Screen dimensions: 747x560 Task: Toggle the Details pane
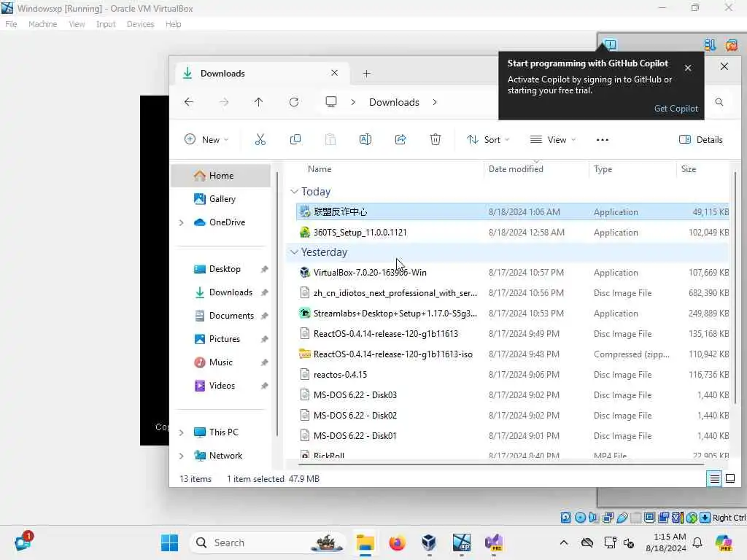(701, 139)
